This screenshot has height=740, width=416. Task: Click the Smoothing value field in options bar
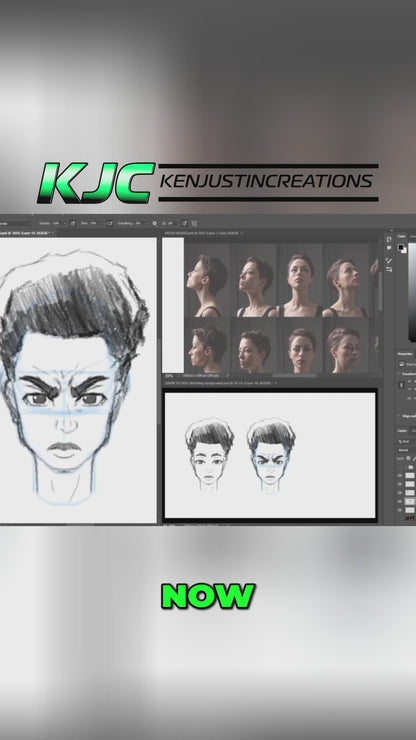pyautogui.click(x=138, y=223)
